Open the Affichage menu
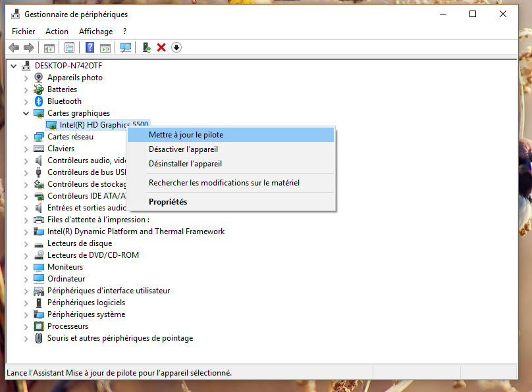 95,32
